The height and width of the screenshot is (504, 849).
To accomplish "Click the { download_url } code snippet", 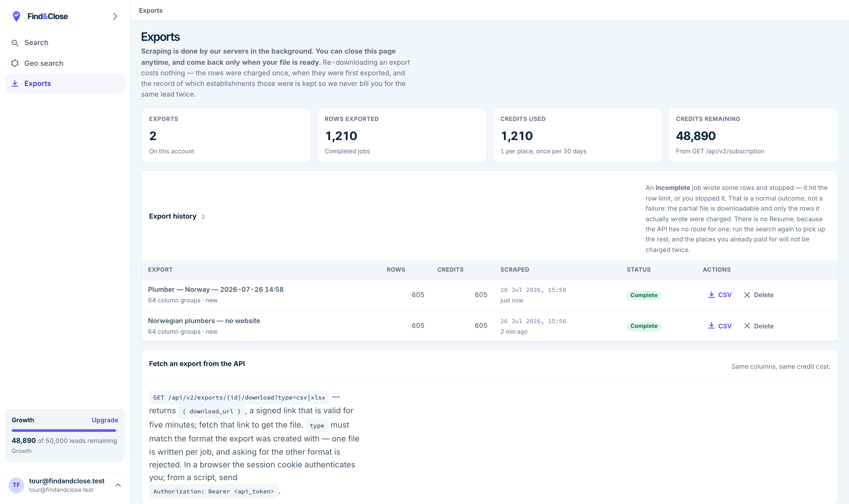I will coord(211,411).
